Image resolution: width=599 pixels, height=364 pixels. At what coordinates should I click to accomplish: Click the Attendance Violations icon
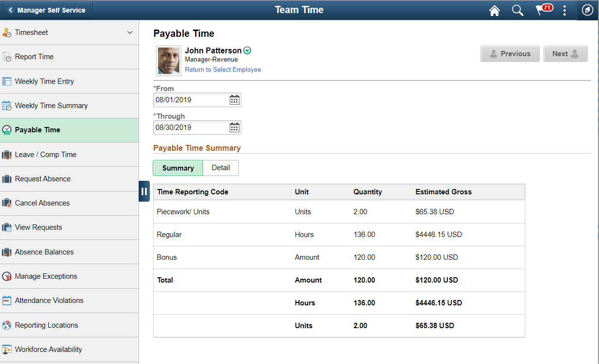[x=6, y=301]
